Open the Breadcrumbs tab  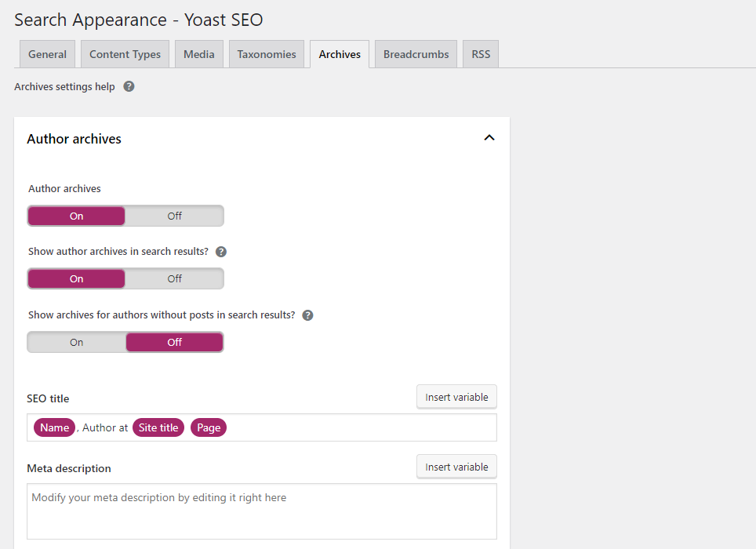(x=415, y=53)
